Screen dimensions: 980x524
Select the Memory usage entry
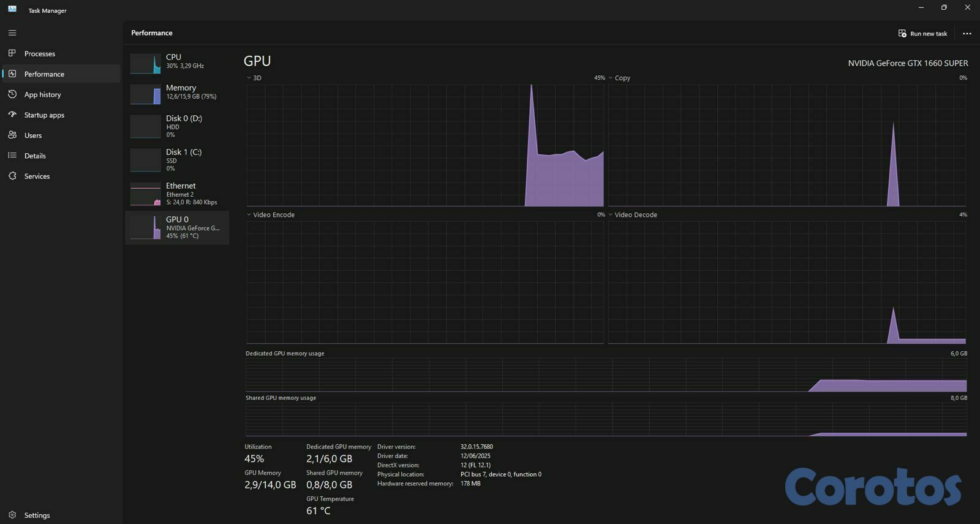tap(177, 92)
